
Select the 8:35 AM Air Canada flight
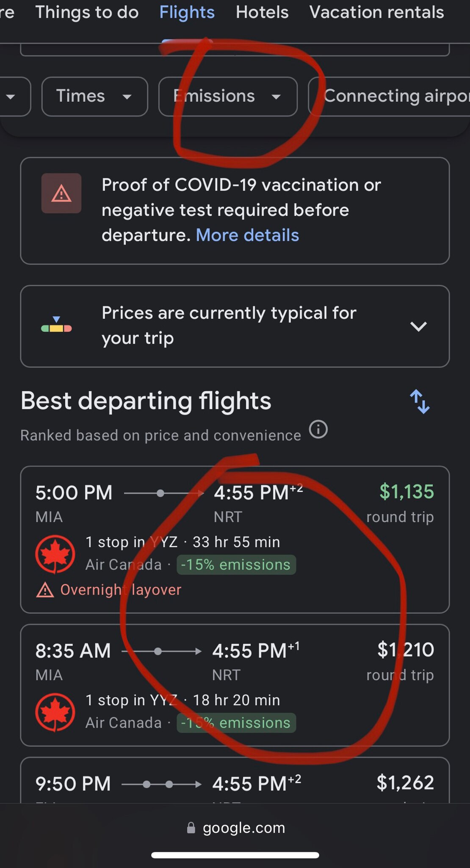click(235, 685)
